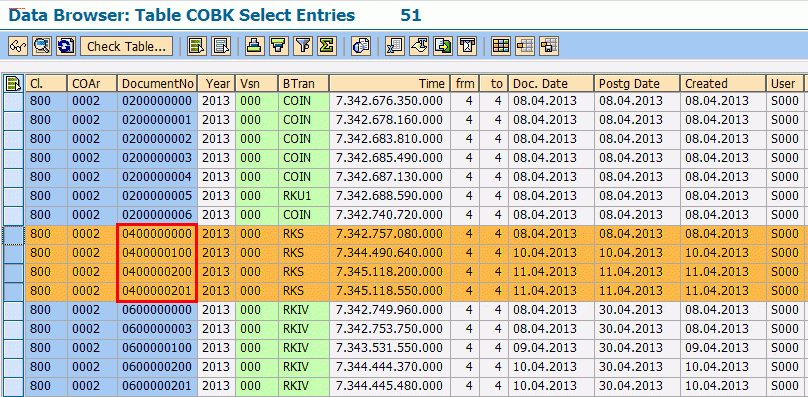
Task: Click time value 7.342.687.130.000
Action: pos(389,177)
